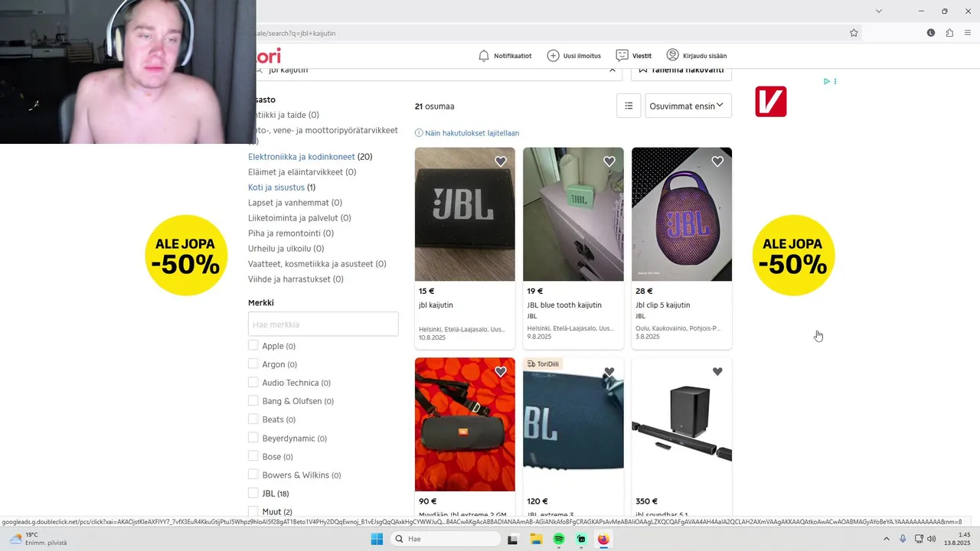Open the Firefox hamburger application menu
980x551 pixels.
969,33
